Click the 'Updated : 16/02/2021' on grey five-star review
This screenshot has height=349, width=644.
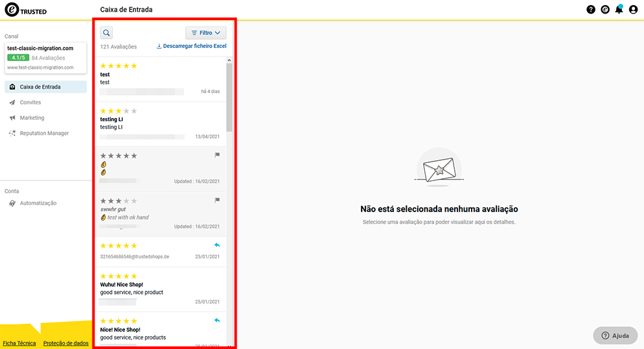pyautogui.click(x=197, y=181)
